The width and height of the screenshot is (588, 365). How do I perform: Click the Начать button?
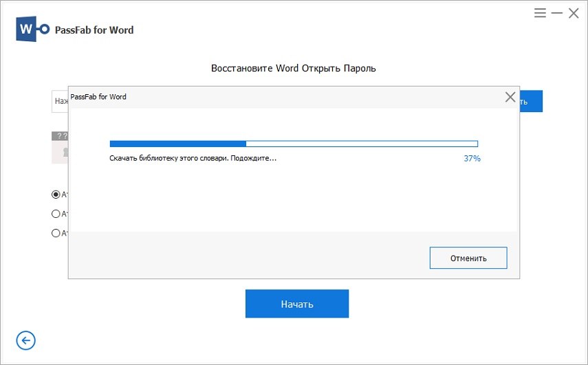coord(297,304)
